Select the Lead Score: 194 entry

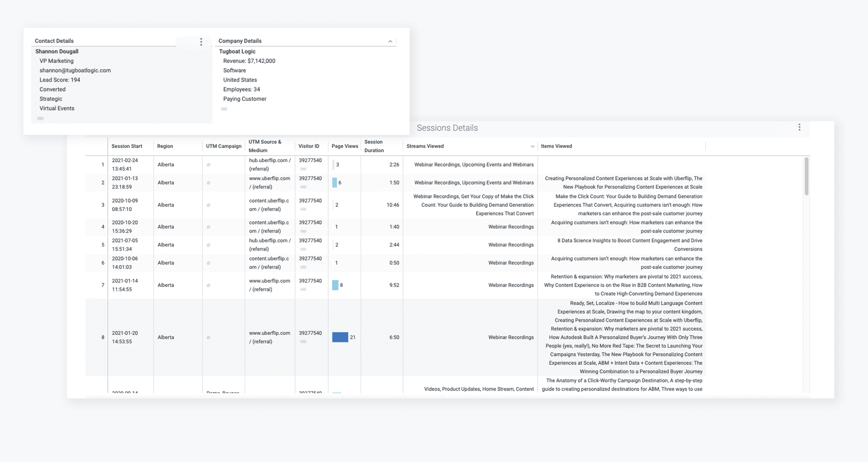(x=60, y=80)
